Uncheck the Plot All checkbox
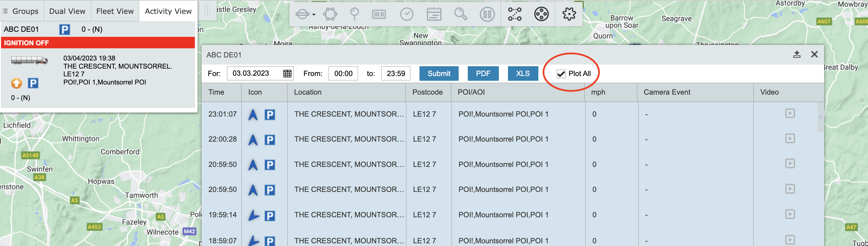The image size is (868, 246). tap(561, 74)
